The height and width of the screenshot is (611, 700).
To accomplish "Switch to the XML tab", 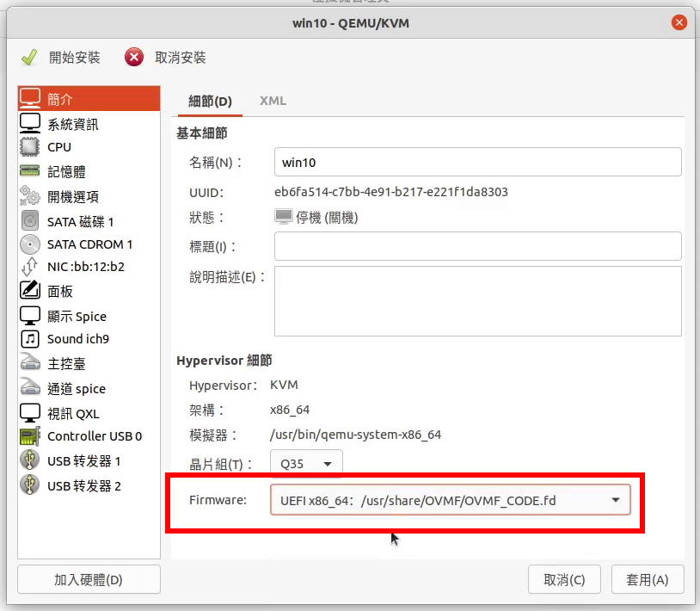I will (x=273, y=101).
